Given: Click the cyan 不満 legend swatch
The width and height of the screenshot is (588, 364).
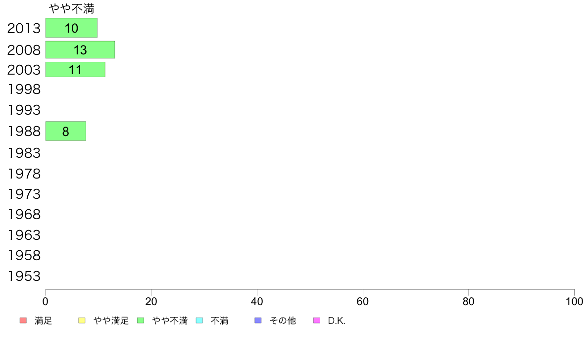Looking at the screenshot, I should coord(199,320).
